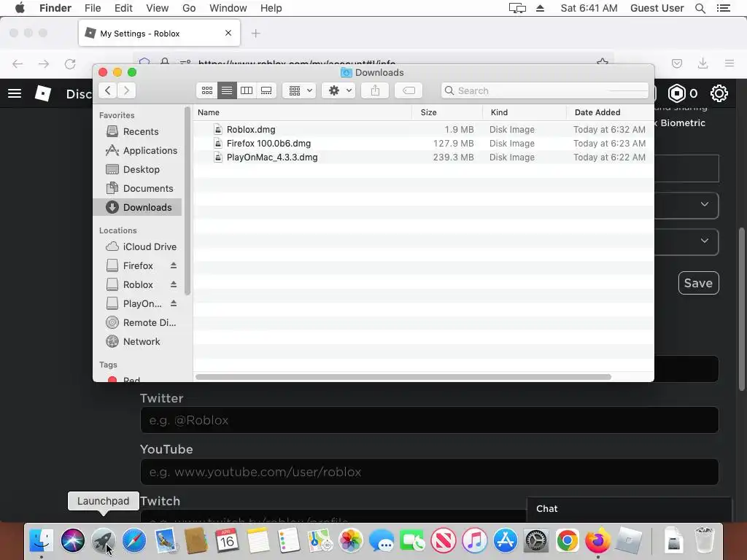
Task: Open Messages from the dock
Action: pos(382,541)
